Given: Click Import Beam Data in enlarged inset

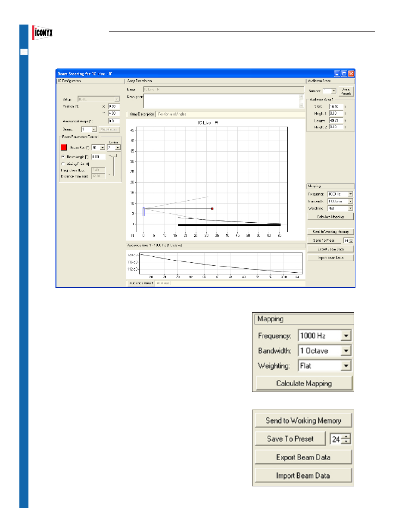Looking at the screenshot, I should pos(303,476).
